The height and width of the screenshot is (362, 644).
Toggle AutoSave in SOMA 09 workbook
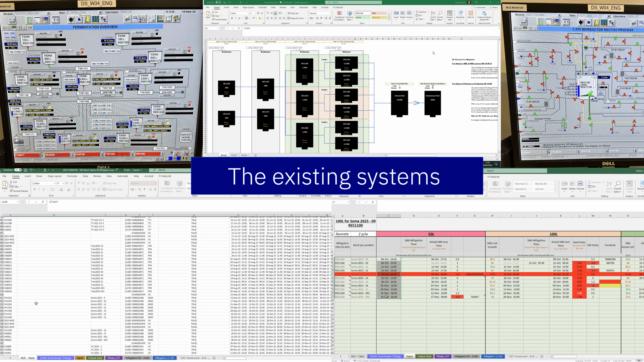pyautogui.click(x=18, y=170)
